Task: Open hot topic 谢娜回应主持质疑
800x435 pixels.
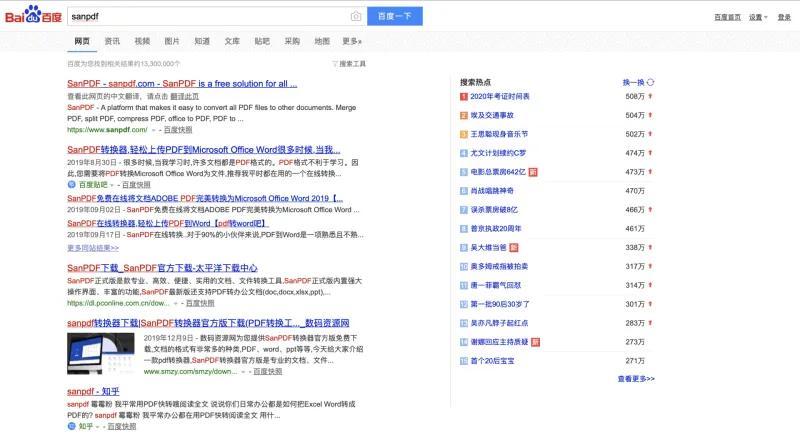Action: coord(499,342)
